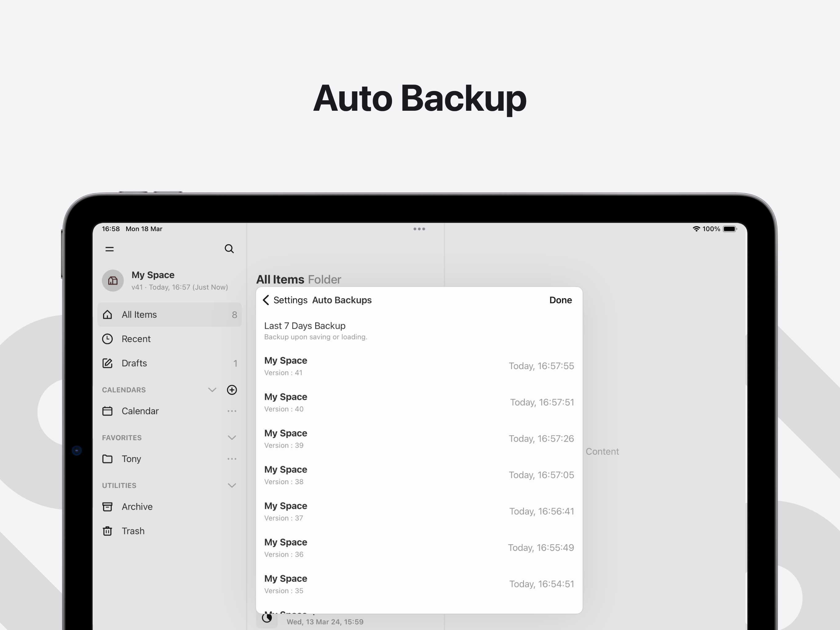Viewport: 840px width, 630px height.
Task: Open the Tony favorite folder
Action: click(169, 459)
